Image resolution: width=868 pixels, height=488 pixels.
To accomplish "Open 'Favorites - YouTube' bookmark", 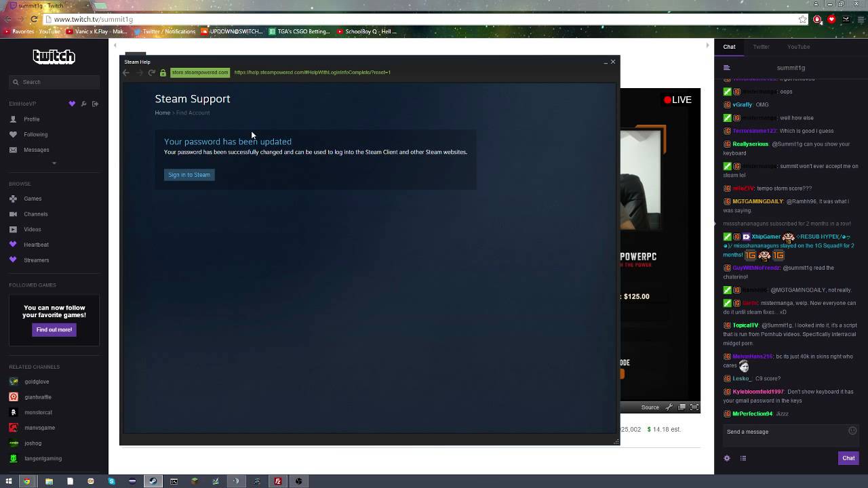I will (32, 32).
